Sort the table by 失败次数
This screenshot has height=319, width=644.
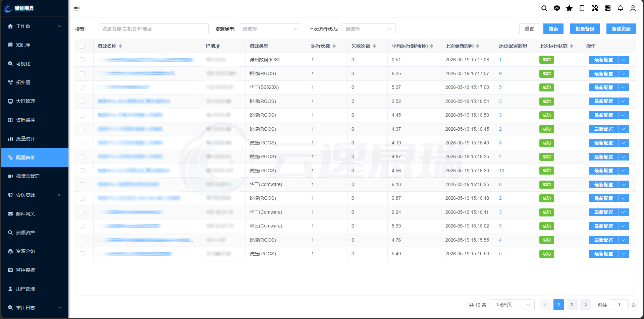[374, 46]
